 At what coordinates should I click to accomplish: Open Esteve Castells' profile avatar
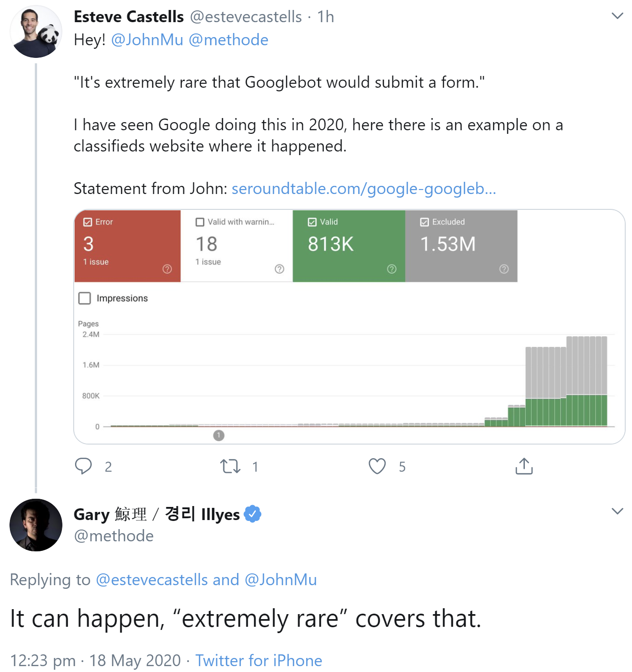tap(35, 31)
